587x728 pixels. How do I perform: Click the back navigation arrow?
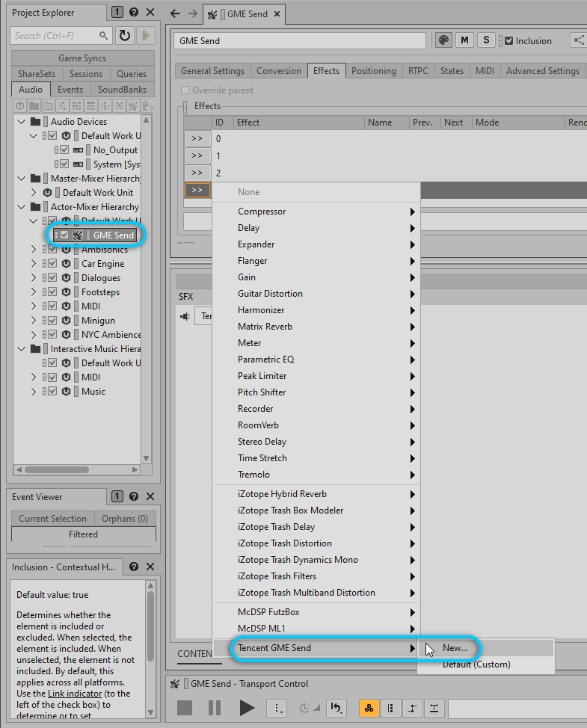[175, 13]
